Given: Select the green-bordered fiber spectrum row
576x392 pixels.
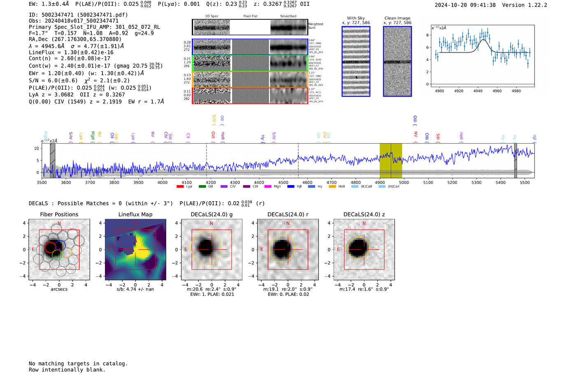Looking at the screenshot, I should tap(250, 63).
